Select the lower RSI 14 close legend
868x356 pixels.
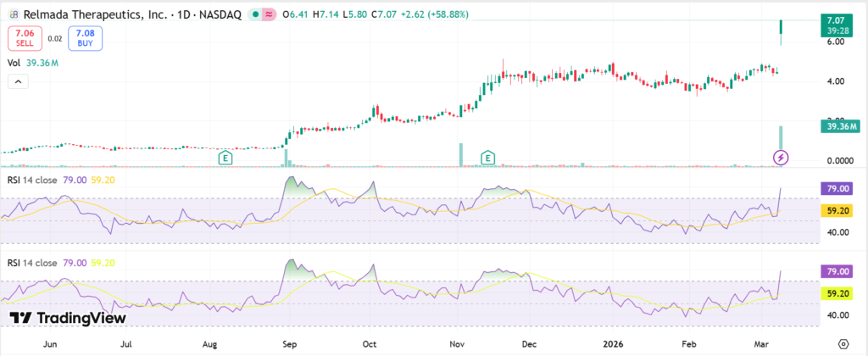click(x=36, y=262)
